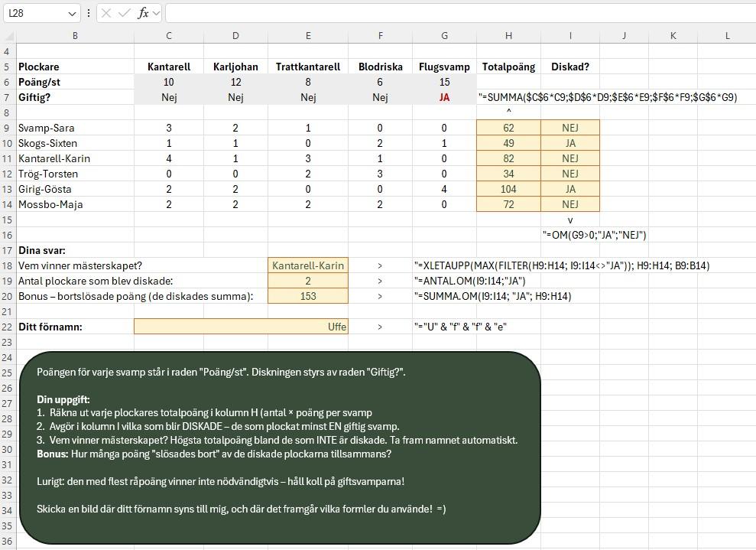The height and width of the screenshot is (550, 756).
Task: Click the Enter checkmark icon in formula bar
Action: 124,13
